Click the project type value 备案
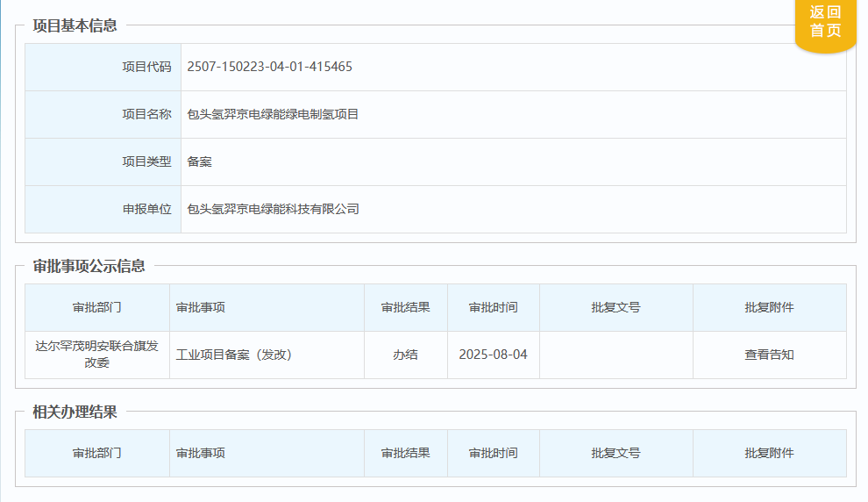The height and width of the screenshot is (502, 868). [x=199, y=161]
